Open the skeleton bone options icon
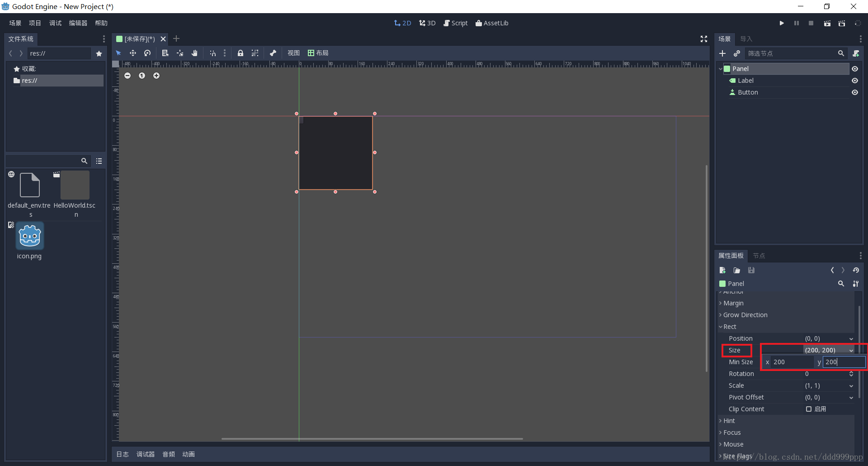 [x=273, y=53]
